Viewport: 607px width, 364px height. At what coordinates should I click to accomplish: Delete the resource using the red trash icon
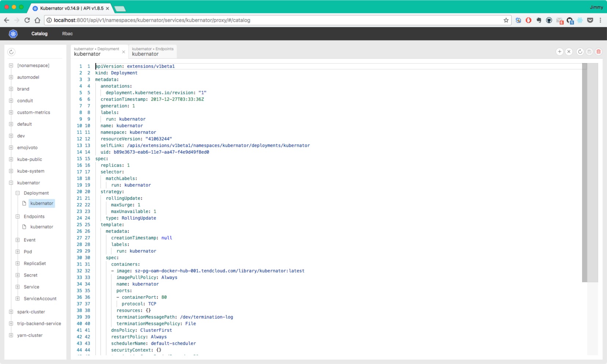(599, 52)
